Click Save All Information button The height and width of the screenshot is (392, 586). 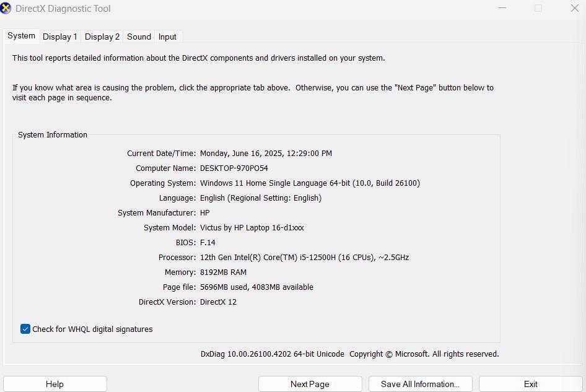point(420,383)
